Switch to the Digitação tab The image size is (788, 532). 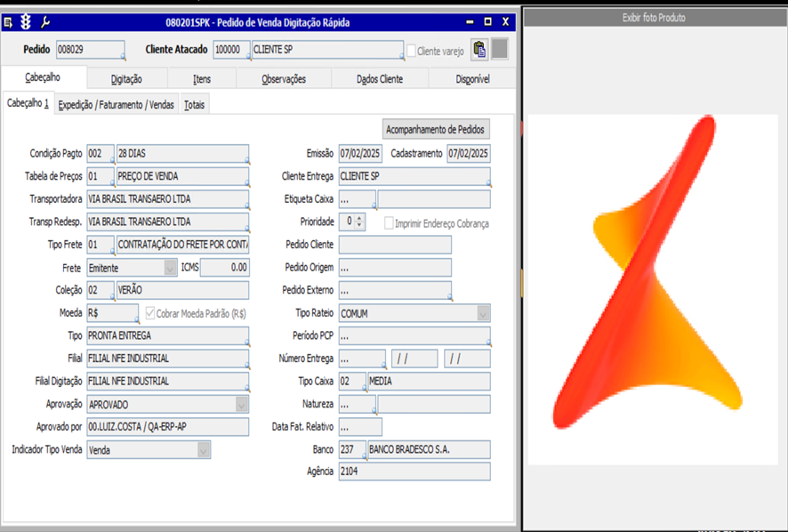126,79
